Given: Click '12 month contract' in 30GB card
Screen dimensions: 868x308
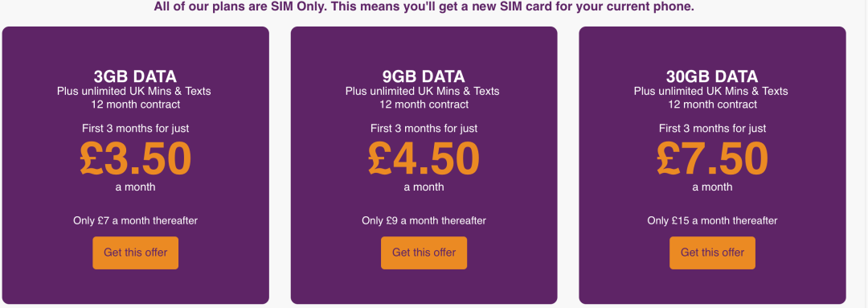Looking at the screenshot, I should point(712,105).
